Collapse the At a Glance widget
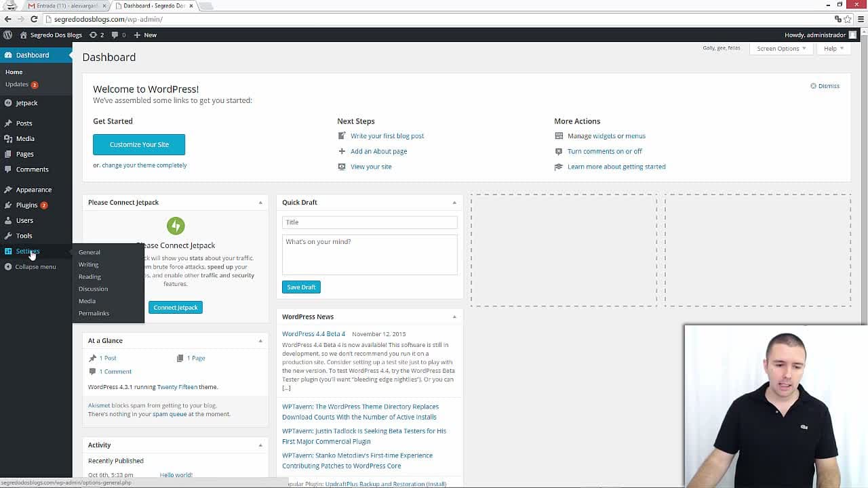 [x=260, y=341]
